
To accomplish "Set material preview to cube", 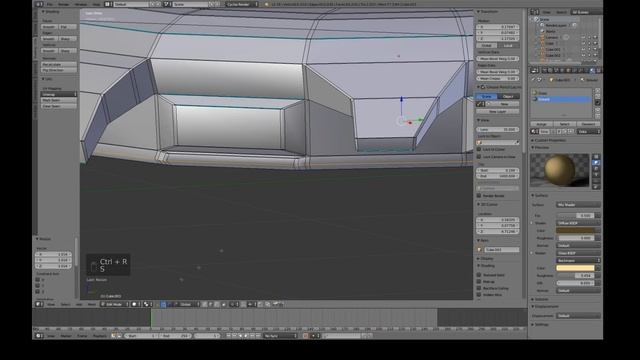I will 596,168.
